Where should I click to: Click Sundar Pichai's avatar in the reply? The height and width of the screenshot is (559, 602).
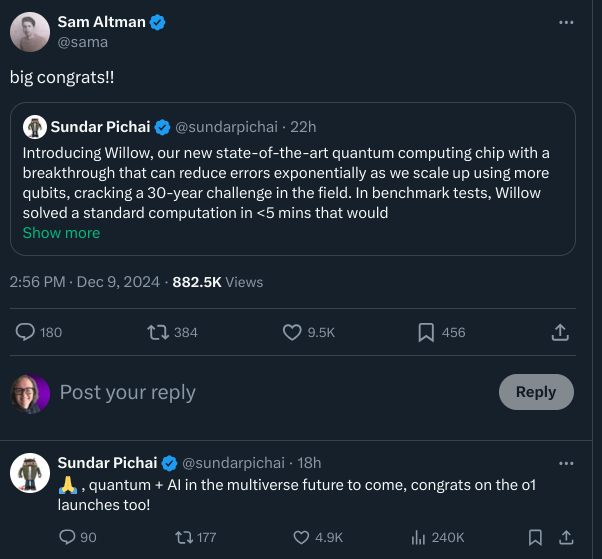30,473
